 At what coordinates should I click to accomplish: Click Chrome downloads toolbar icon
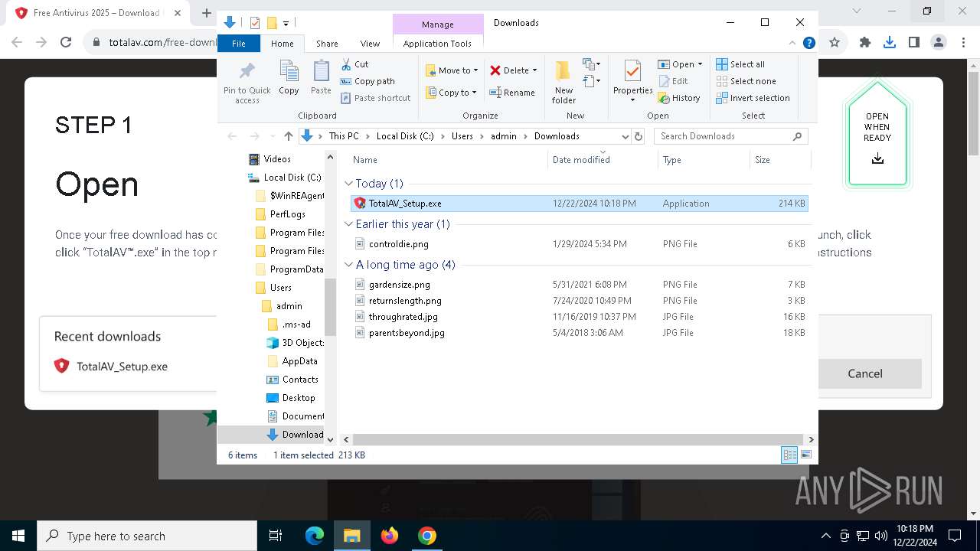890,43
